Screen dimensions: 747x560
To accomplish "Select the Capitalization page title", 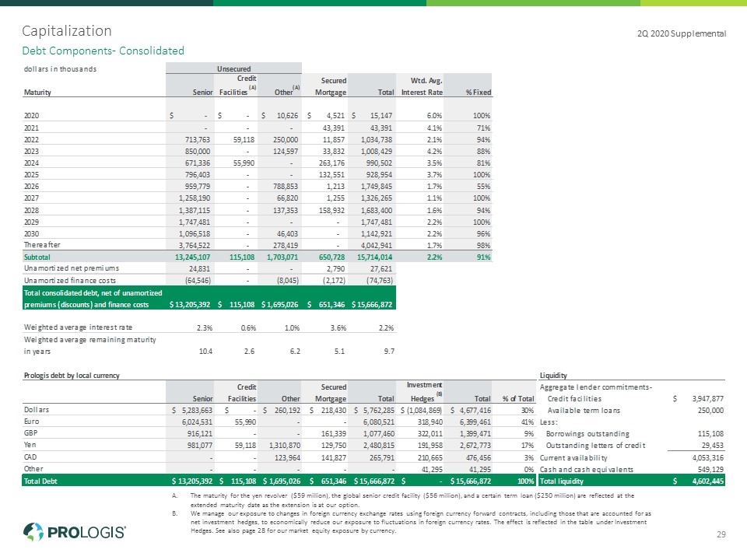I will (67, 31).
